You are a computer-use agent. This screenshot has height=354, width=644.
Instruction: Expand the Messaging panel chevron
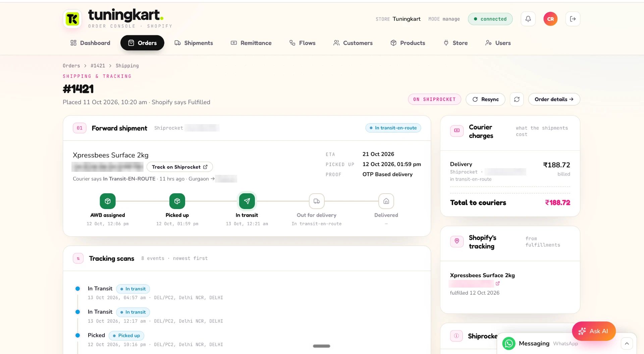[x=627, y=344]
